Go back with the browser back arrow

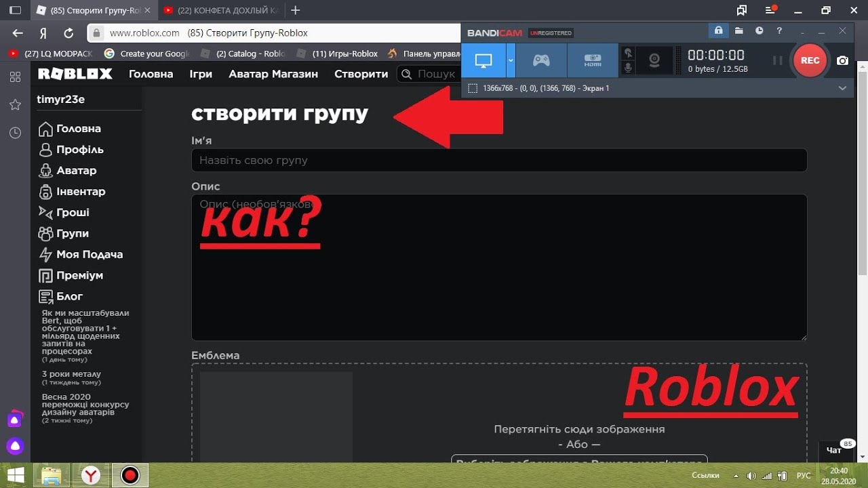[18, 33]
